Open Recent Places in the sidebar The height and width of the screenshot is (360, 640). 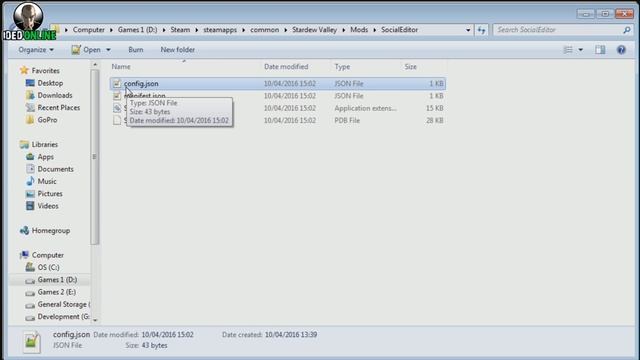(x=59, y=107)
